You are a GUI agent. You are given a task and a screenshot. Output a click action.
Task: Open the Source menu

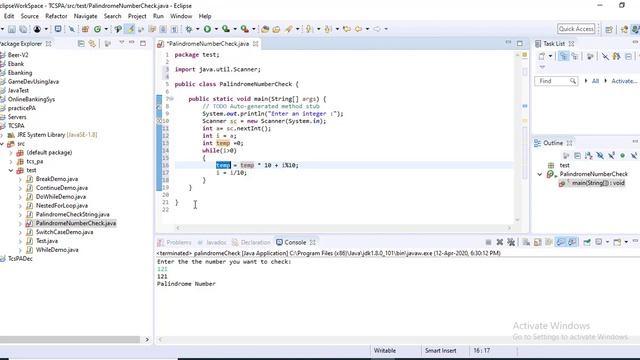[29, 16]
